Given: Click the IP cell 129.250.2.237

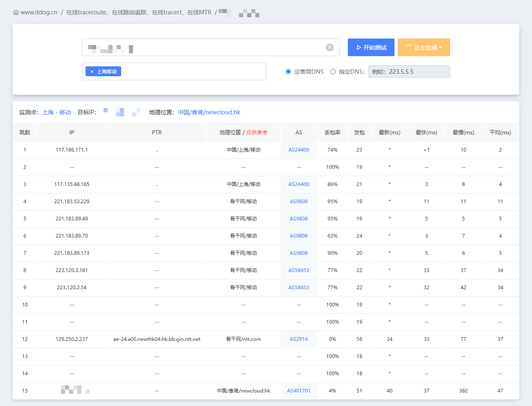Looking at the screenshot, I should (72, 339).
